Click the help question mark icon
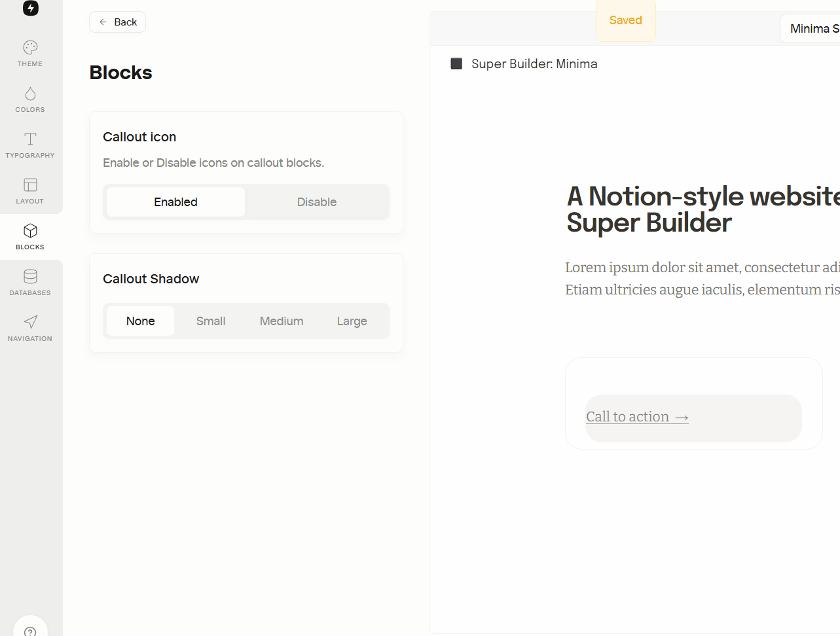The image size is (840, 636). click(x=30, y=631)
